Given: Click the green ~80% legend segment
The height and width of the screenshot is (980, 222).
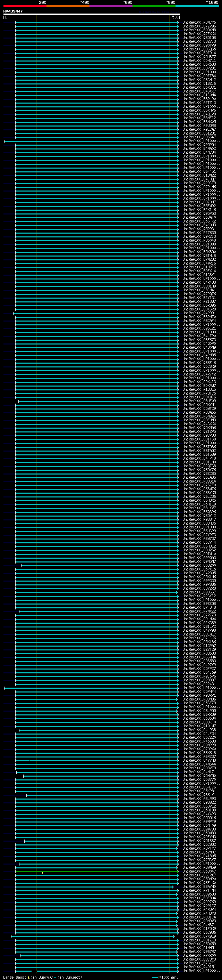Looking at the screenshot, I should [x=154, y=6].
